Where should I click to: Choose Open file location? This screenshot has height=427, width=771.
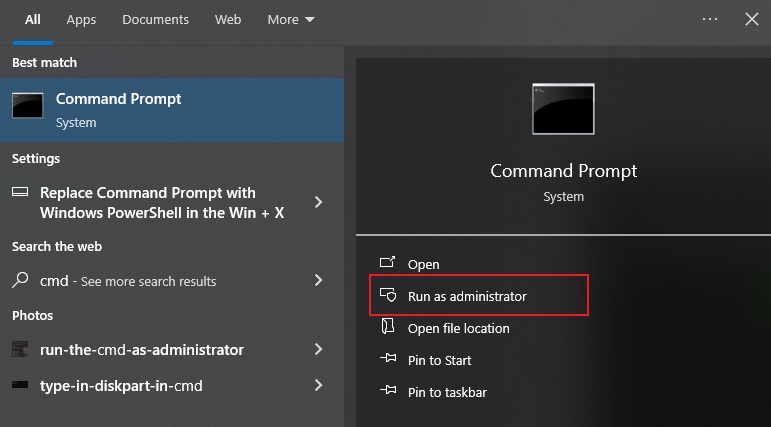(459, 328)
